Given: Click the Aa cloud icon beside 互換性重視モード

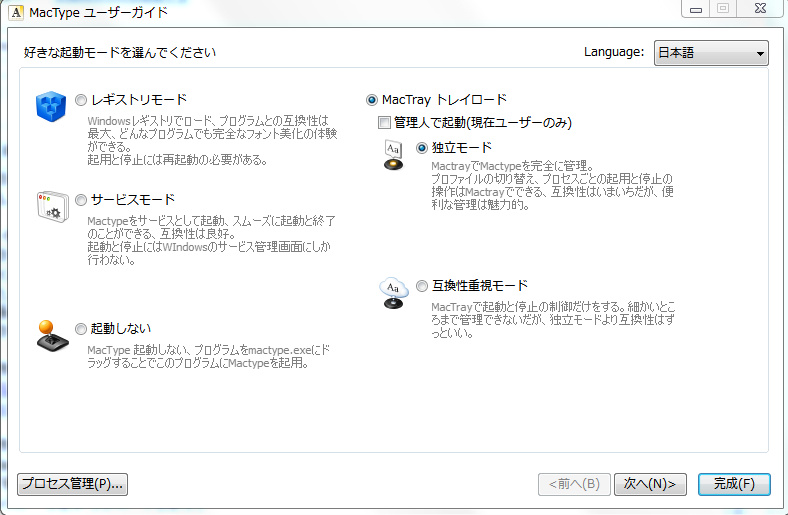Looking at the screenshot, I should pyautogui.click(x=393, y=293).
